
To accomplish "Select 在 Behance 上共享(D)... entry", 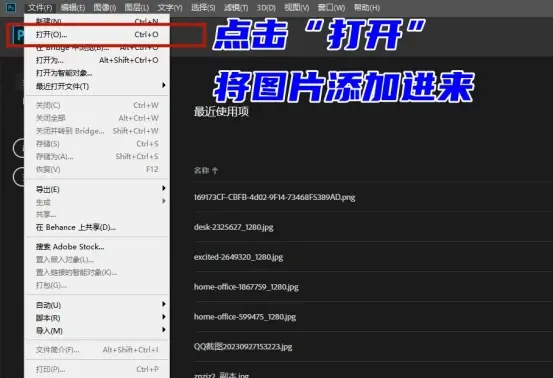I will coord(97,227).
